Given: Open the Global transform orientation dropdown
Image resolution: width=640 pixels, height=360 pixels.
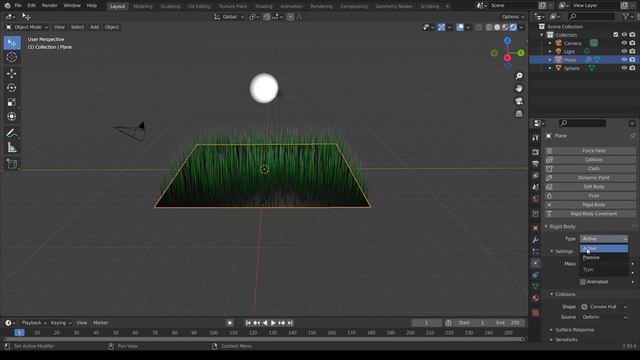Looking at the screenshot, I should 229,17.
